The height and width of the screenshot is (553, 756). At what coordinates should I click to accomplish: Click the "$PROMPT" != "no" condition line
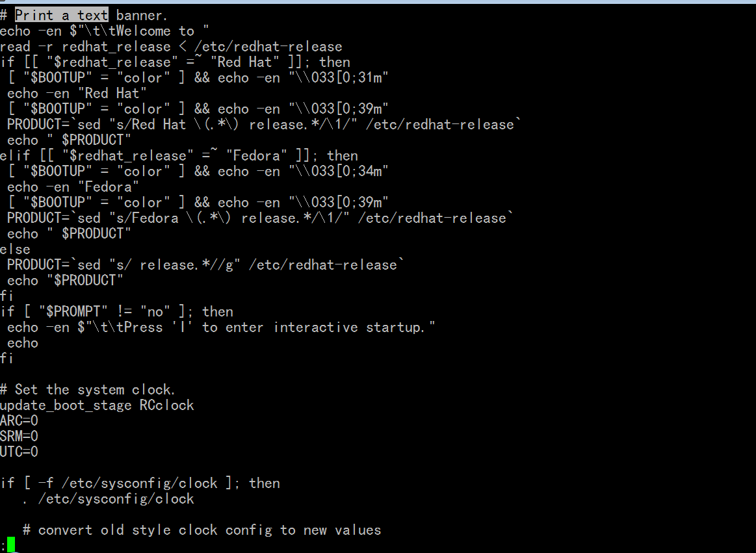(116, 311)
